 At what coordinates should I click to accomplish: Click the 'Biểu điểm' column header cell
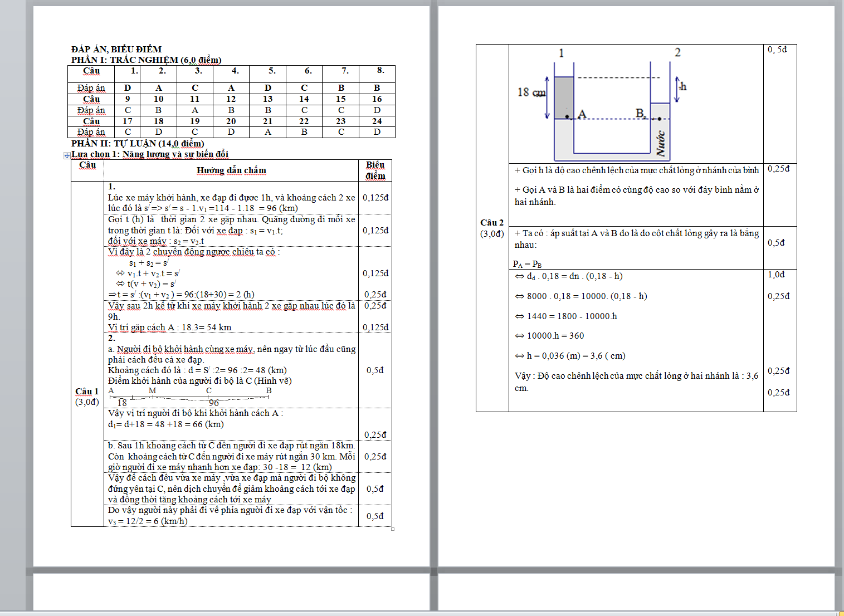pyautogui.click(x=375, y=170)
